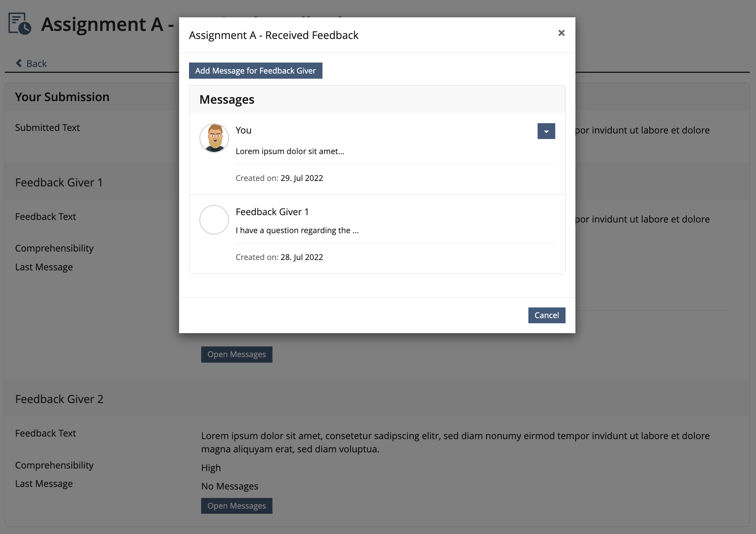
Task: Click your bearded avatar picture
Action: (x=214, y=138)
